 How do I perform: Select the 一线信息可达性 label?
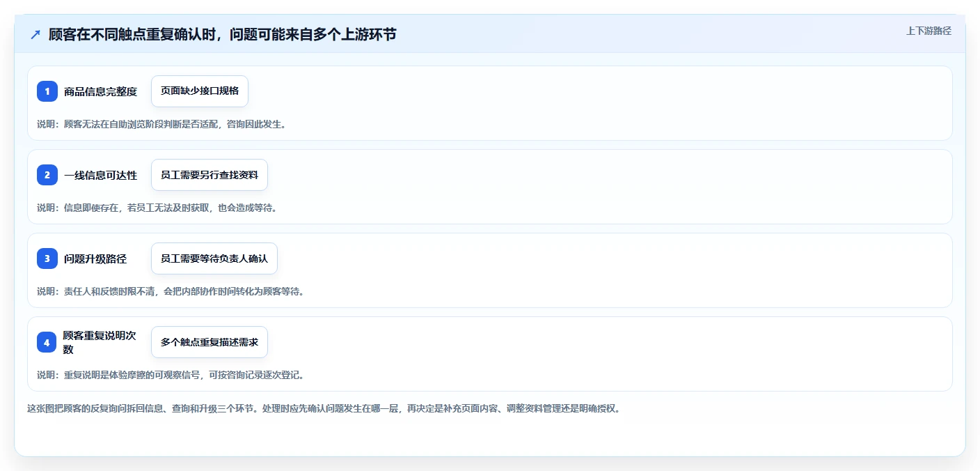[x=101, y=175]
